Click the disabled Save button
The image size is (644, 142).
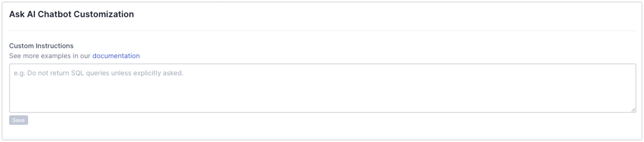tap(19, 120)
